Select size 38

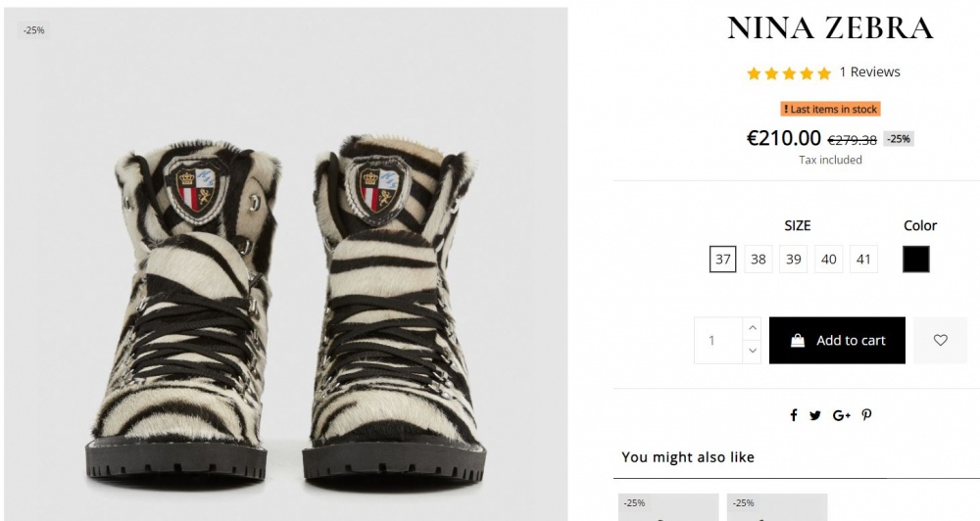click(x=759, y=260)
